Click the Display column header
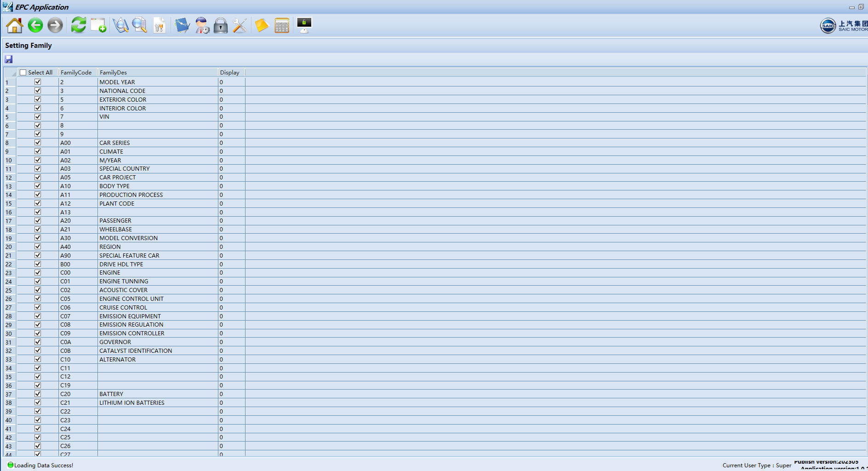The image size is (868, 471). [230, 72]
